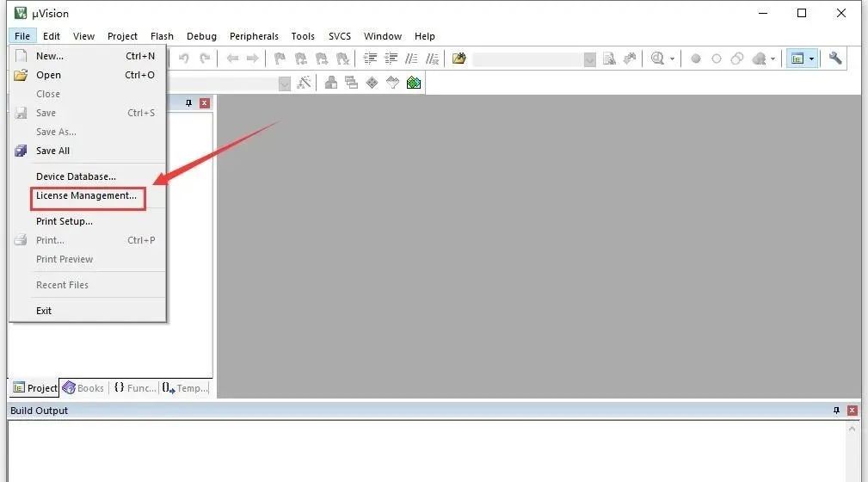Click the Insert/Remove Breakpoint circle icon

[696, 59]
